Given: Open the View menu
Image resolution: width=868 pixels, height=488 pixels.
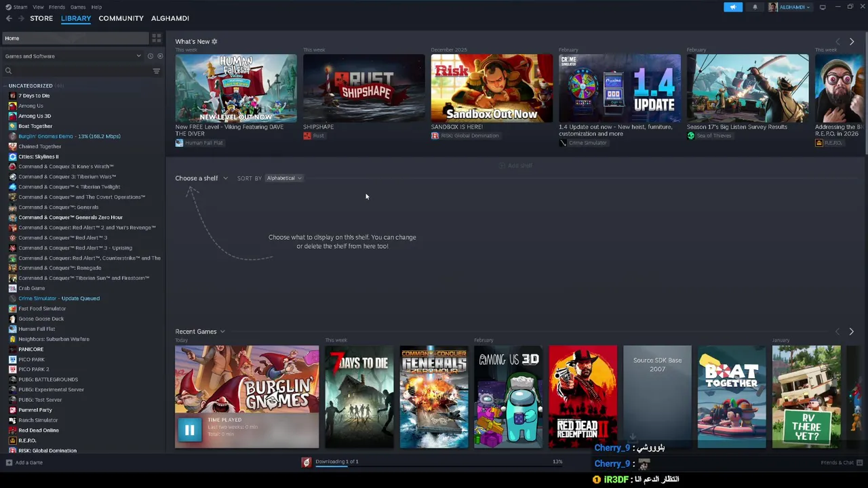Looking at the screenshot, I should click(x=38, y=7).
